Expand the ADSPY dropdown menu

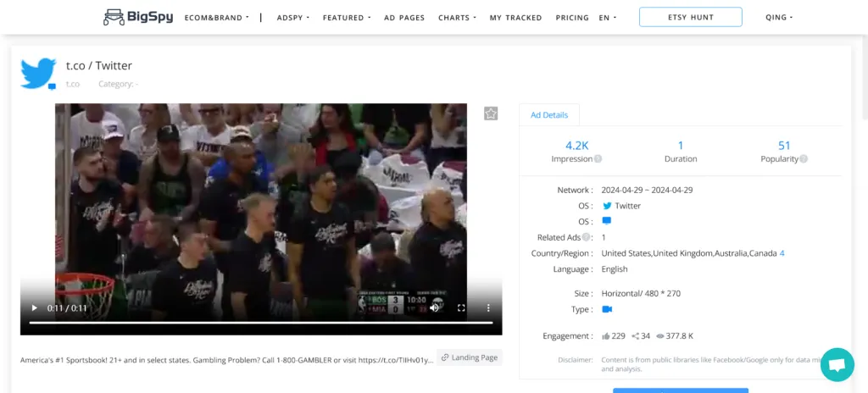[293, 18]
